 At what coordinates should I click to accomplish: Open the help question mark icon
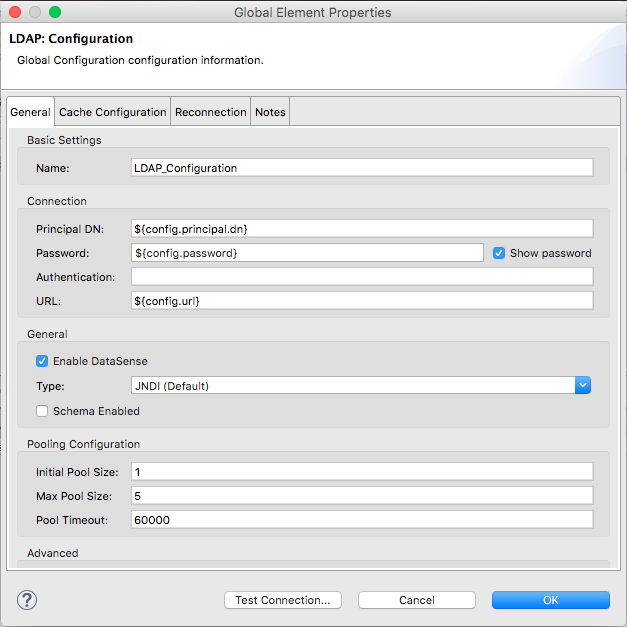27,600
